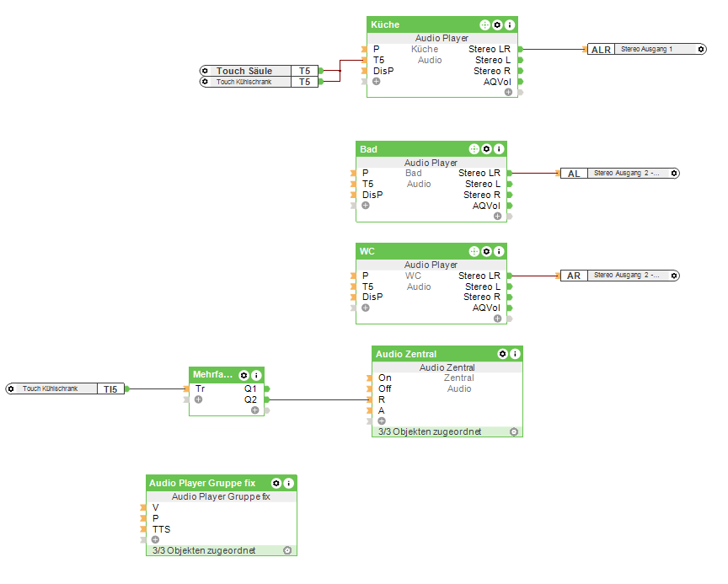Open settings gear on Mehrfa... block

tap(244, 375)
